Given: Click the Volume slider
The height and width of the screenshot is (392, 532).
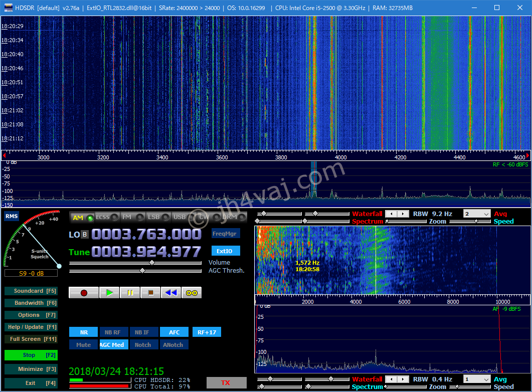Looking at the screenshot, I should 135,263.
